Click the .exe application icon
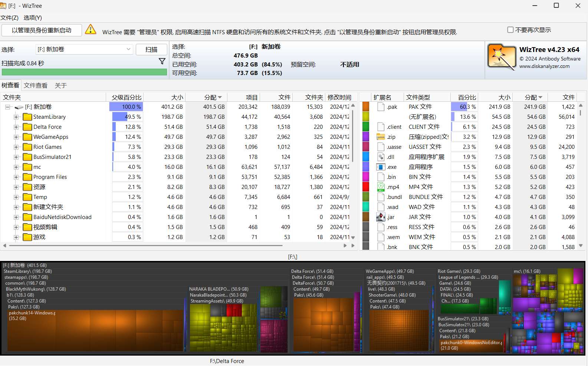This screenshot has height=366, width=588. click(x=381, y=167)
